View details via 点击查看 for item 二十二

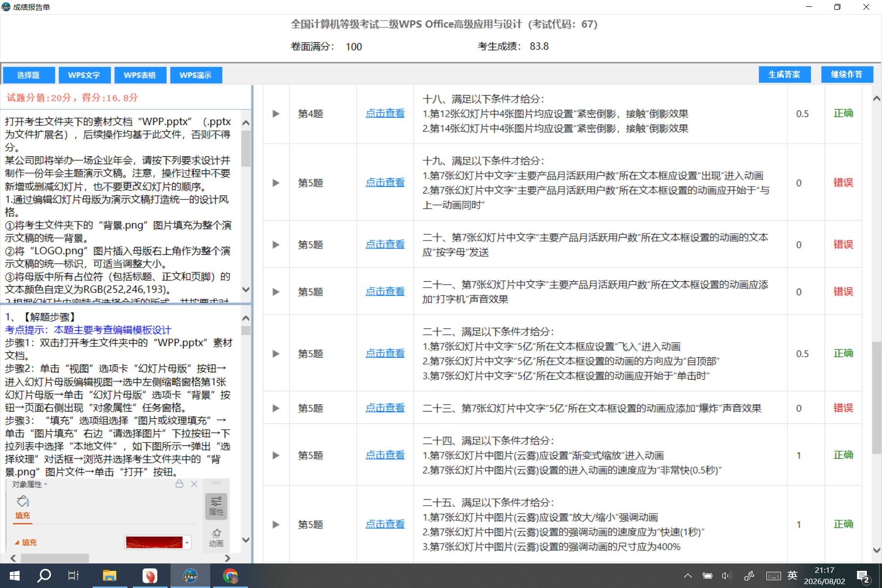(x=385, y=353)
